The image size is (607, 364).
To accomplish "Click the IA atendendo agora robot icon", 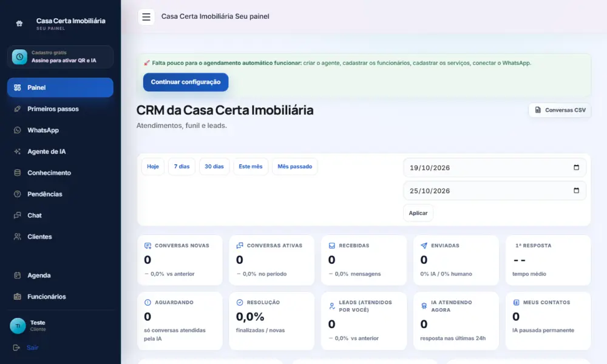I will [424, 306].
